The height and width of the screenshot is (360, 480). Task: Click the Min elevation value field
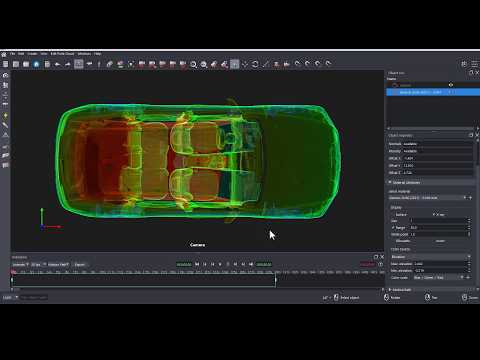pyautogui.click(x=440, y=270)
